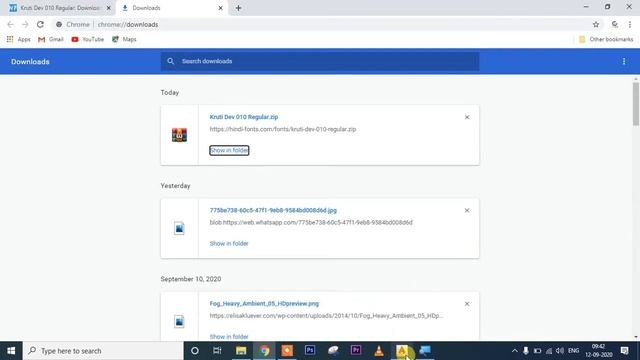The height and width of the screenshot is (360, 640).
Task: Show Fog_Heavy_Ambient png in folder
Action: point(229,337)
